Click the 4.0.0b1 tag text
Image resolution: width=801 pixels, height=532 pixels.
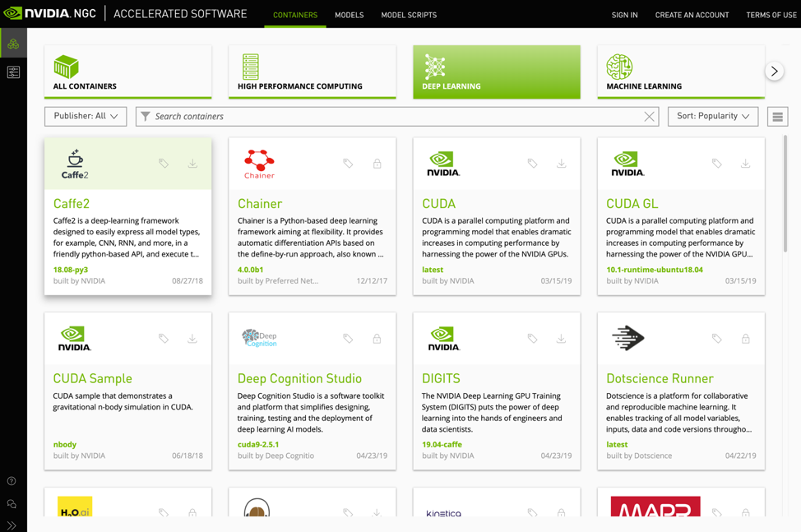250,270
